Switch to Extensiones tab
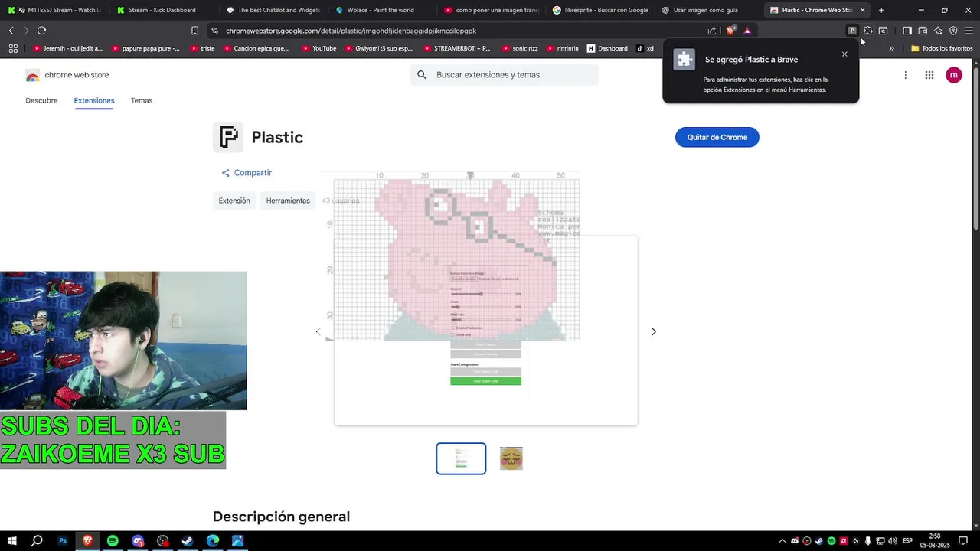980x551 pixels. [x=94, y=100]
